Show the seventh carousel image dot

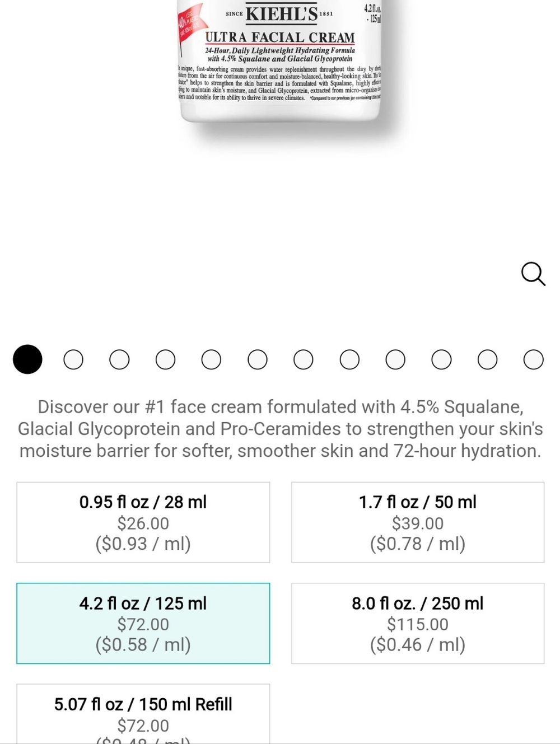click(x=304, y=359)
